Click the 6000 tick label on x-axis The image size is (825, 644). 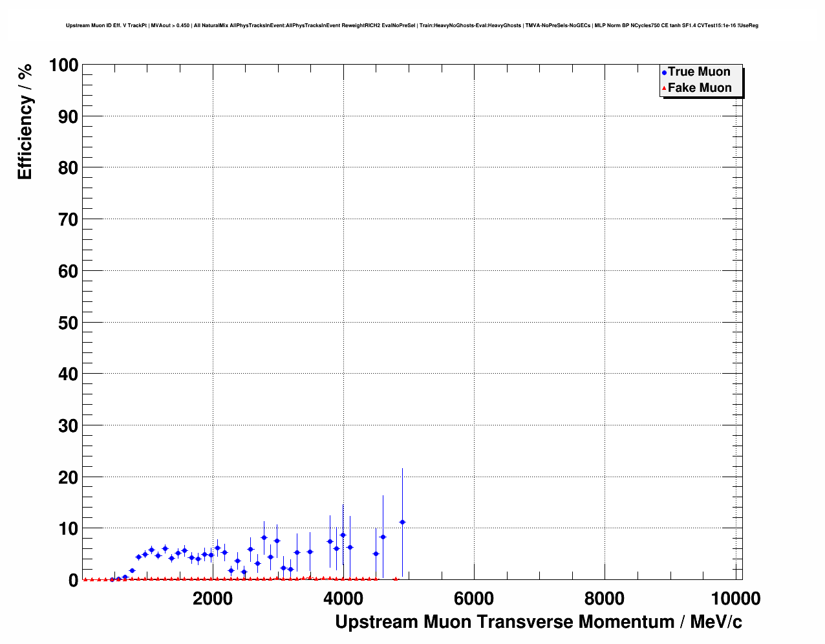[x=474, y=599]
